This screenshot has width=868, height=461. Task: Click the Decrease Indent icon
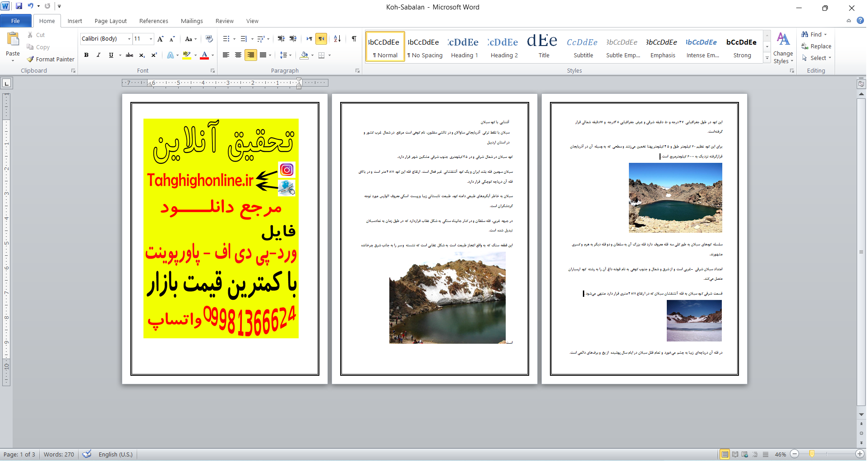pos(281,39)
